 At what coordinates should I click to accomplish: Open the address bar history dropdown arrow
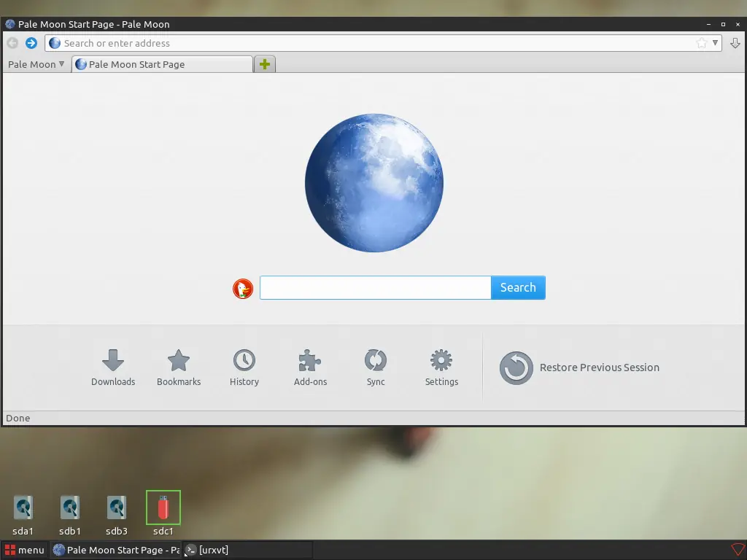(x=715, y=43)
